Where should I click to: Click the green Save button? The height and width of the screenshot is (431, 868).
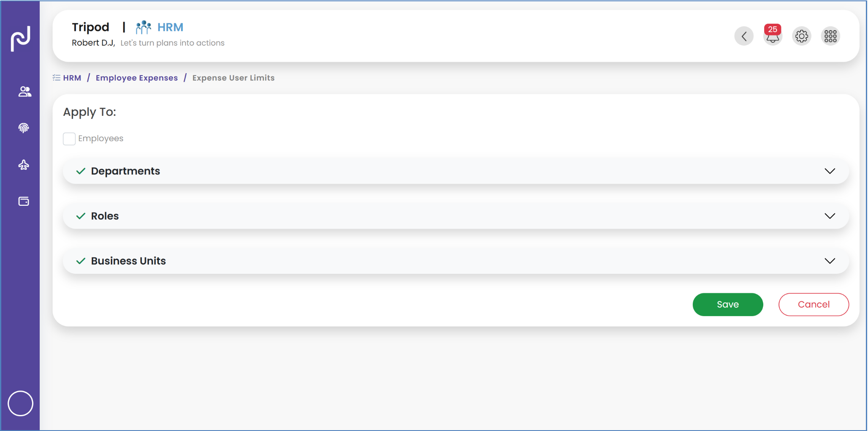727,304
